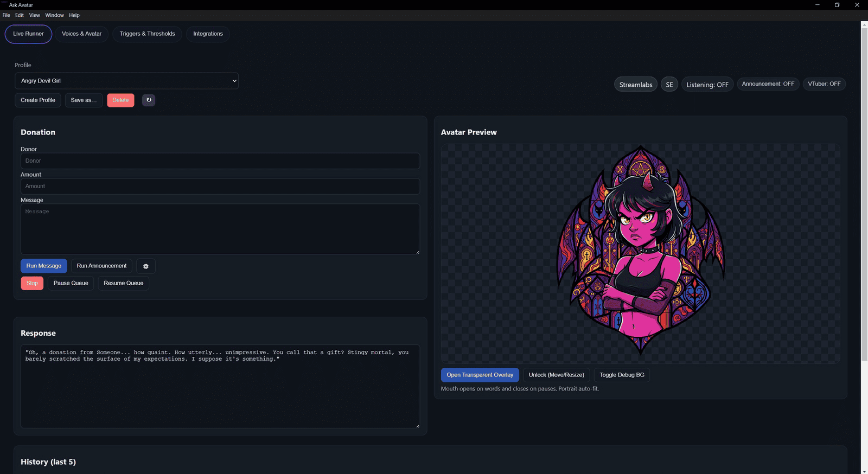Click Open Transparent Overlay button
The image size is (868, 474).
click(x=480, y=375)
